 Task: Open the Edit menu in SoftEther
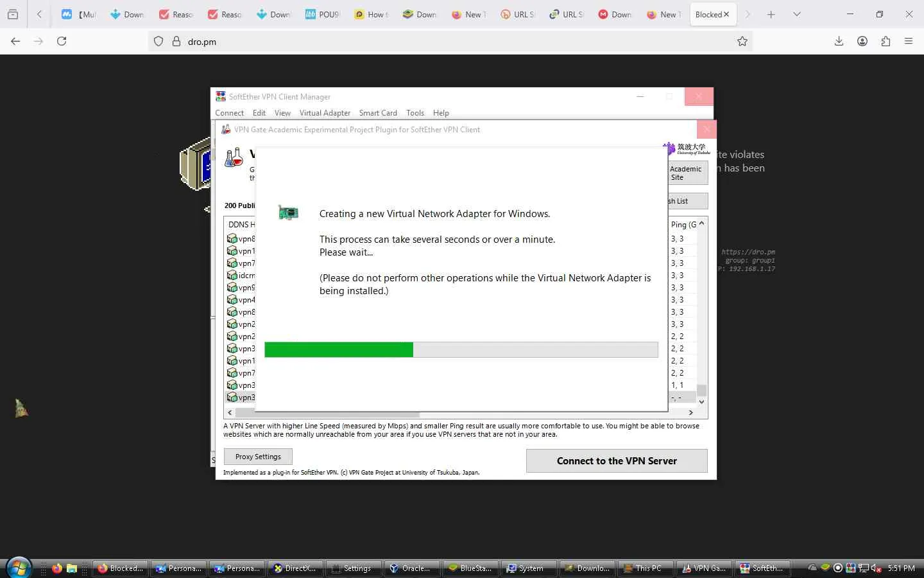pyautogui.click(x=259, y=113)
